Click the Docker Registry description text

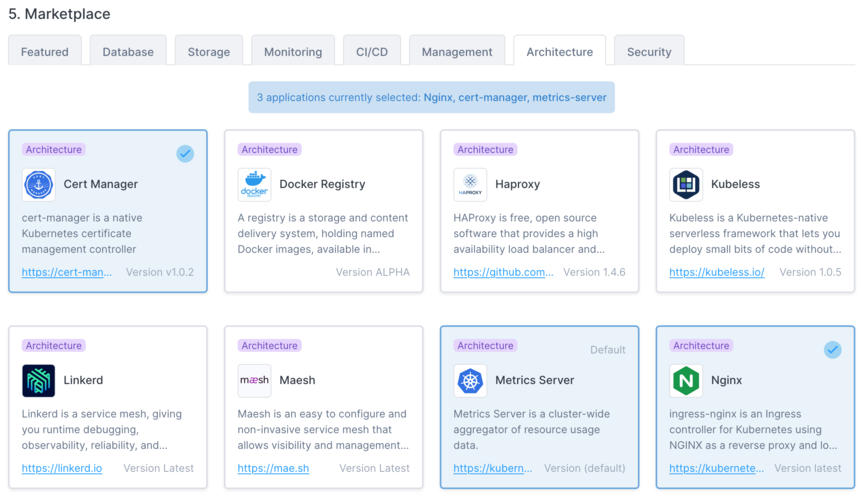323,234
